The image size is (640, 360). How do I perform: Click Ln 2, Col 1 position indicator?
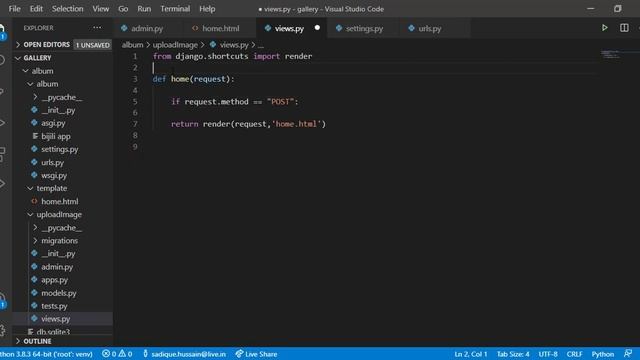point(471,354)
